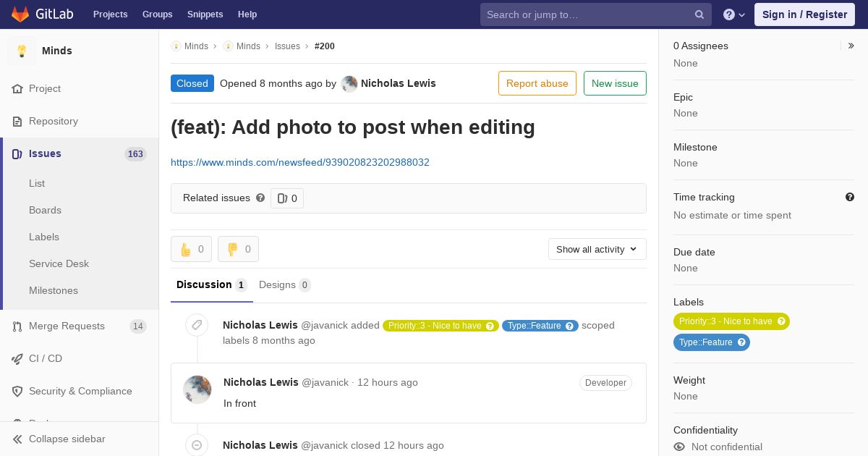Click the #200 breadcrumb
Viewport: 868px width, 456px height.
[x=325, y=46]
